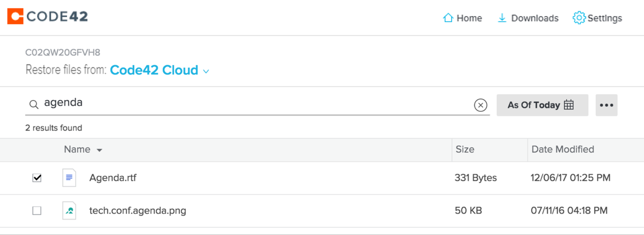This screenshot has width=644, height=235.
Task: Expand the Code42 Cloud source dropdown
Action: click(x=206, y=71)
